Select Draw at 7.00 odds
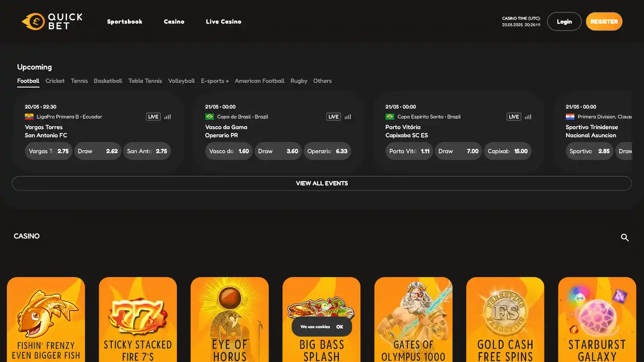This screenshot has height=362, width=644. point(459,151)
